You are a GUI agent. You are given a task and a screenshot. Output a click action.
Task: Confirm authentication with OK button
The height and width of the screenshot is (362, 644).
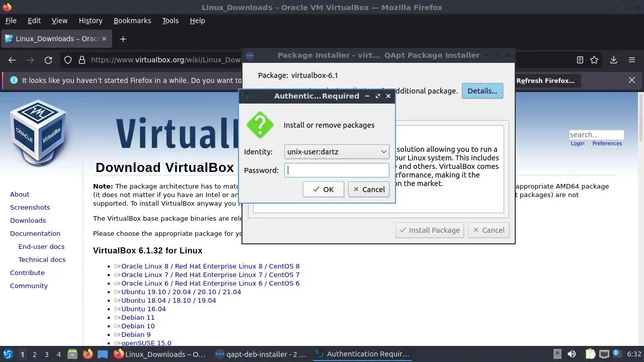click(323, 189)
